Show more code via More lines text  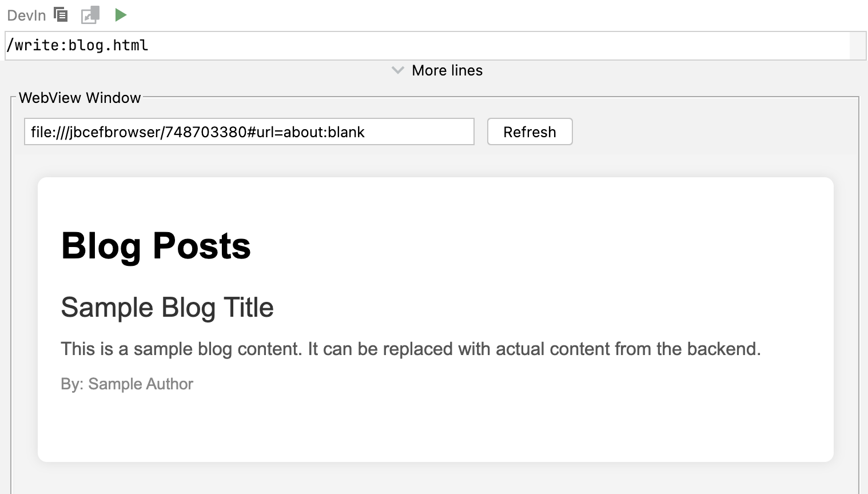point(447,70)
